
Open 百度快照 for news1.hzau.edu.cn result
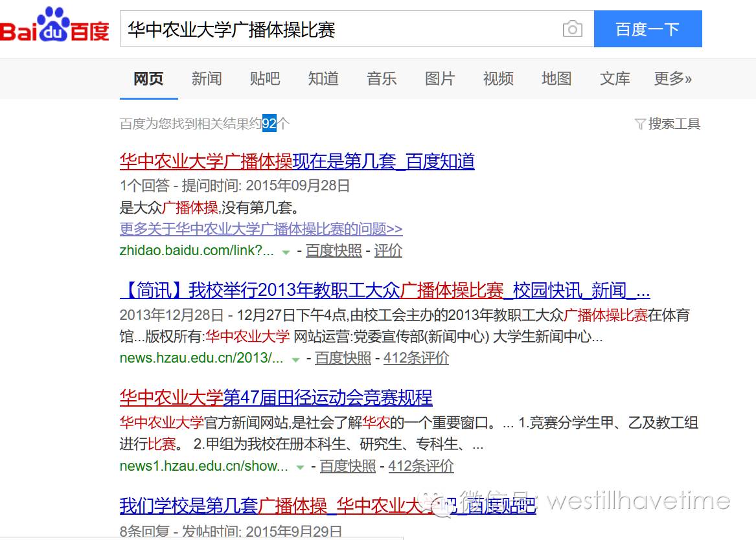coord(348,466)
